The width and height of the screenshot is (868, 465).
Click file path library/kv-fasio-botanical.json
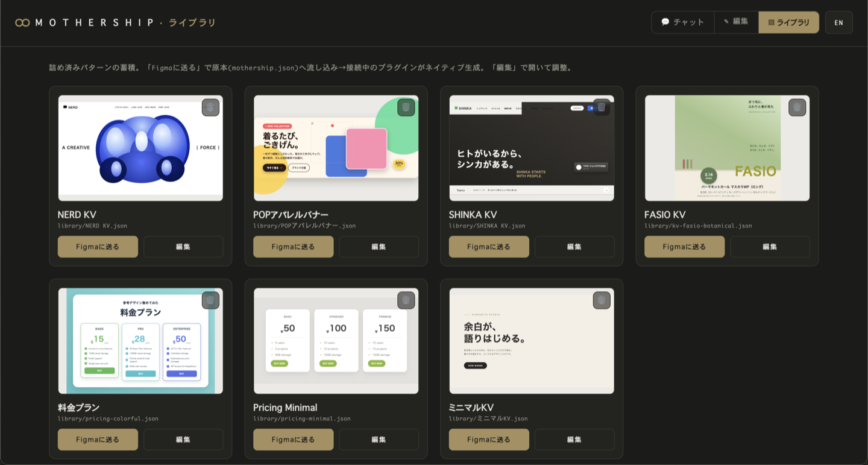698,226
